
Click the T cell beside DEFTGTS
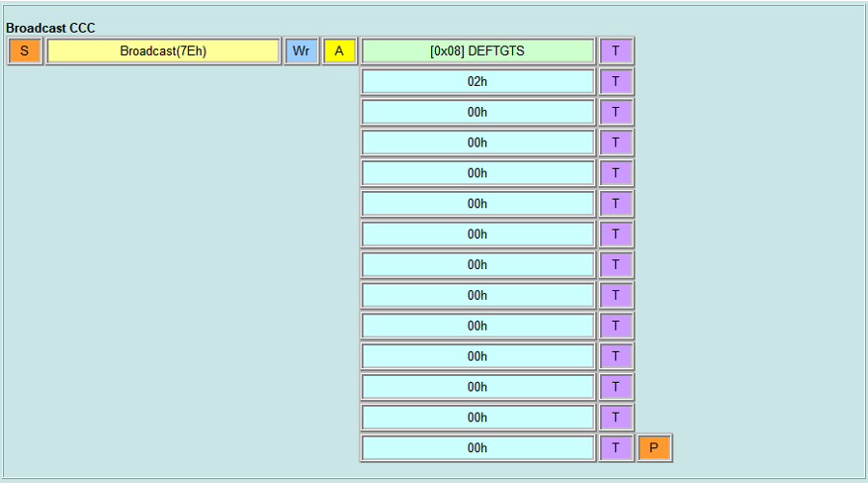pyautogui.click(x=616, y=51)
